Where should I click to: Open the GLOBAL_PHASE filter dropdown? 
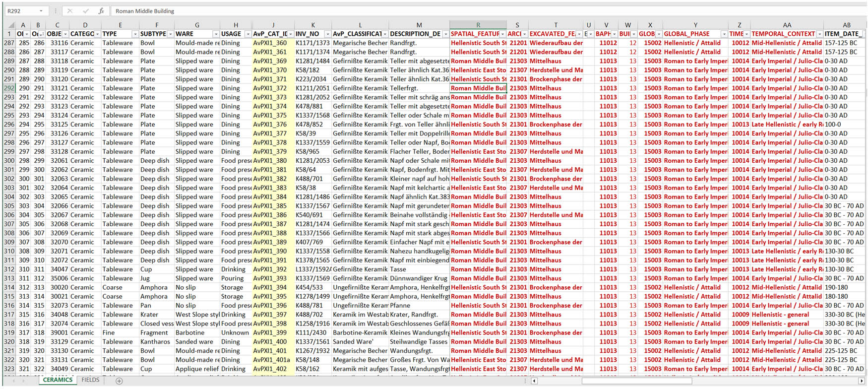724,34
